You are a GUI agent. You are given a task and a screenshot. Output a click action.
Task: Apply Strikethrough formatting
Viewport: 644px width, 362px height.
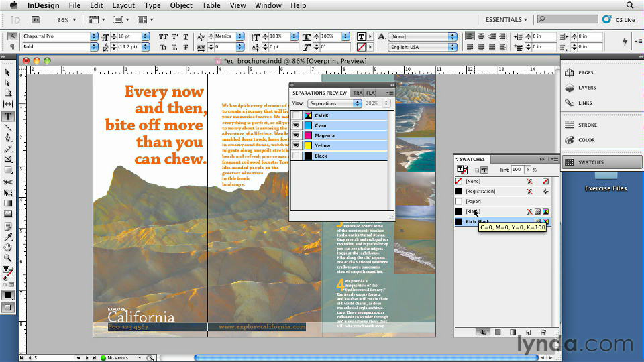[186, 47]
